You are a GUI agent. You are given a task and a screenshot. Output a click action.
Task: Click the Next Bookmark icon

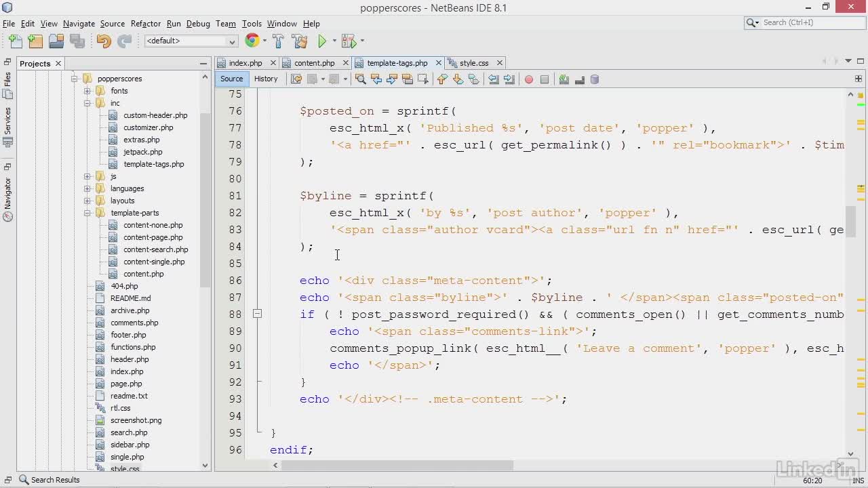(458, 79)
